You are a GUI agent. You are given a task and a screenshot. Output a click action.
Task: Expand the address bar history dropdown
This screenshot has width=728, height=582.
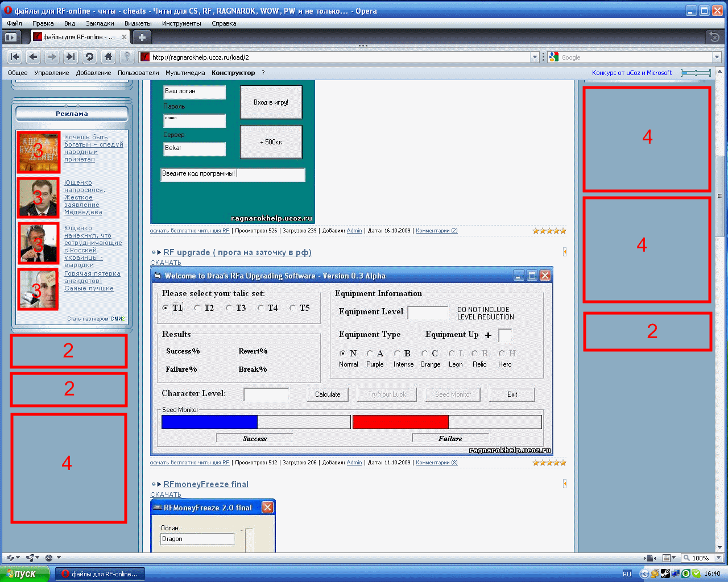point(534,57)
